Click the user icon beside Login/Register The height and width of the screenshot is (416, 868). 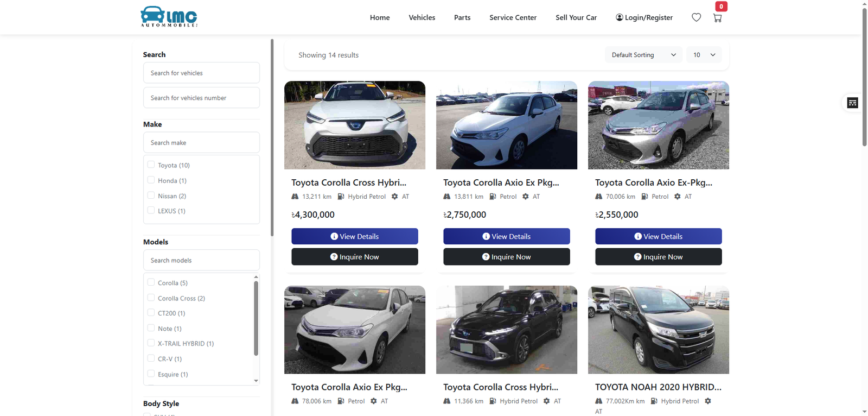619,17
